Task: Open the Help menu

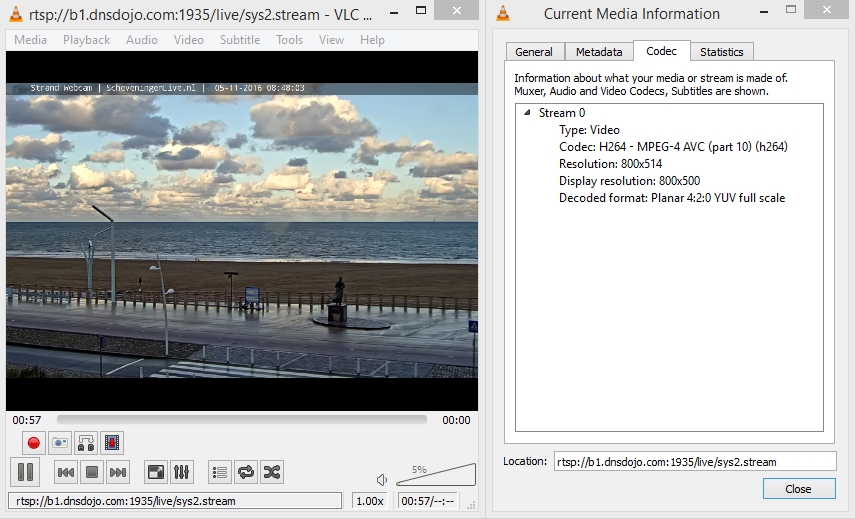Action: tap(372, 40)
